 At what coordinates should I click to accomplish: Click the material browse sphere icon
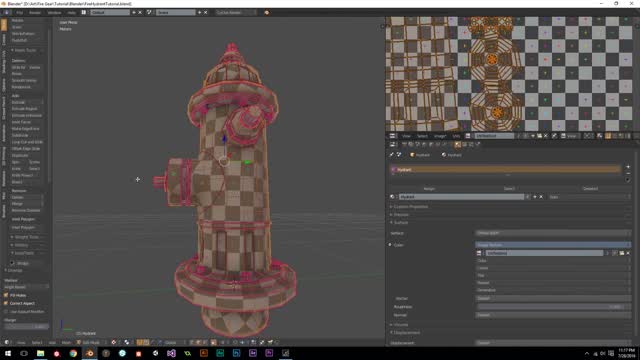click(x=393, y=197)
